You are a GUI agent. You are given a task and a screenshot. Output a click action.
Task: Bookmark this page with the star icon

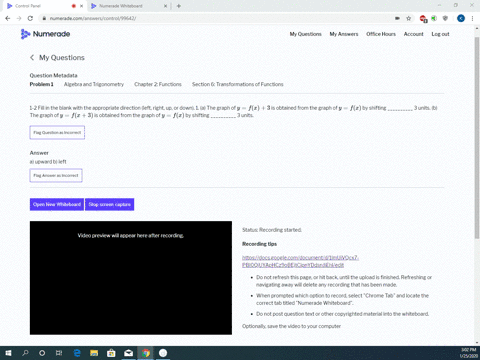tap(408, 18)
